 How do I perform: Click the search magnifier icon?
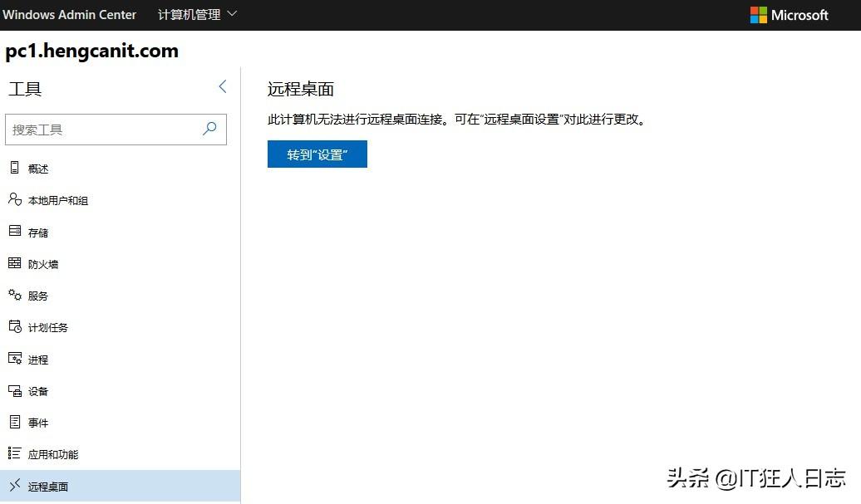(x=209, y=129)
